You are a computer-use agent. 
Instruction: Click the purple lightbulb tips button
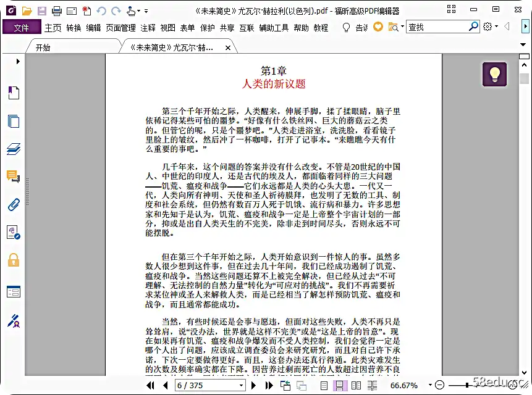click(x=494, y=74)
